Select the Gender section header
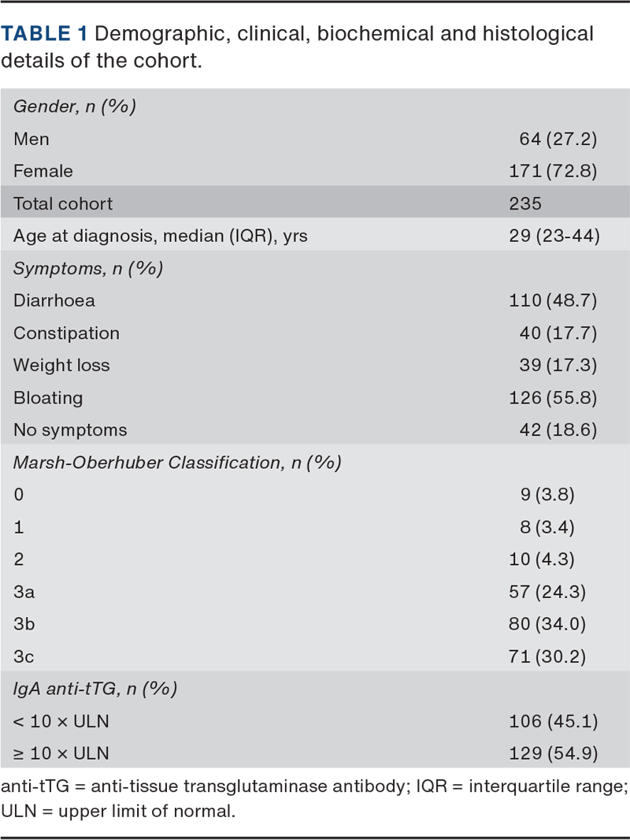 (x=75, y=106)
